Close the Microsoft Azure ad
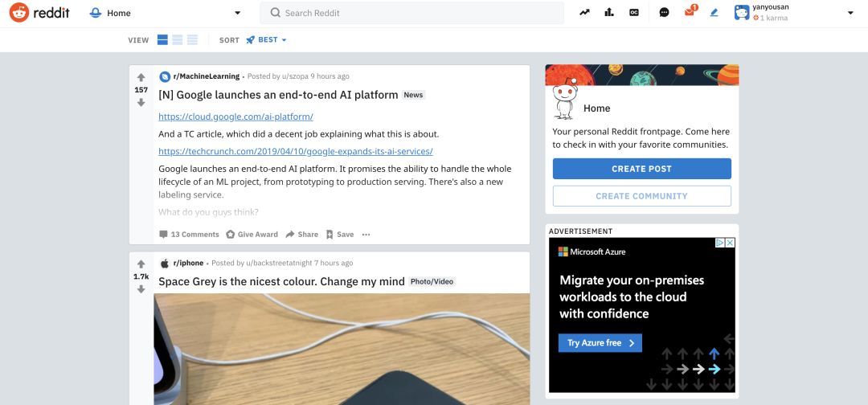Viewport: 868px width, 405px height. pyautogui.click(x=730, y=243)
